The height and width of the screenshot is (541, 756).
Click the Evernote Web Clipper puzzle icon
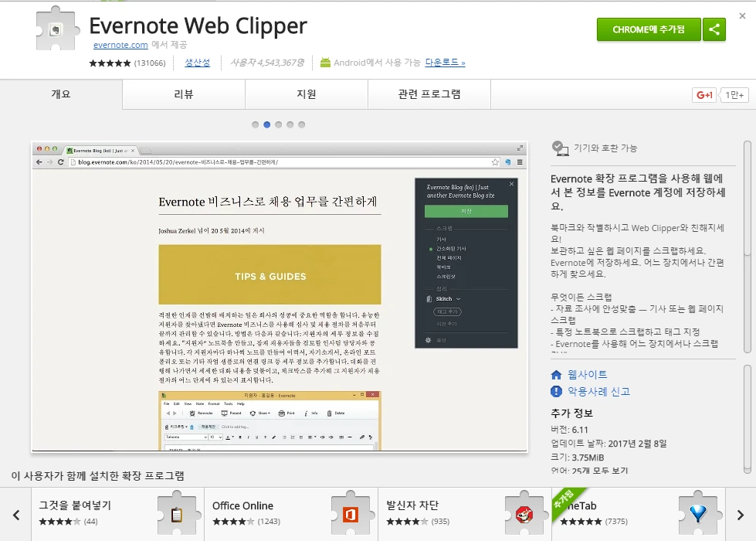coord(57,29)
